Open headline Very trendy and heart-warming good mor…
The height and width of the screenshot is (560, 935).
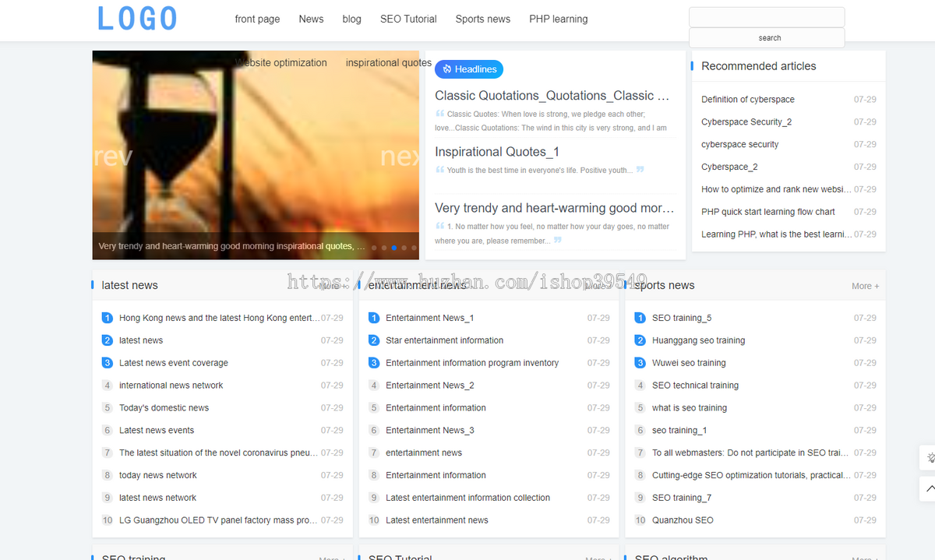pos(555,208)
